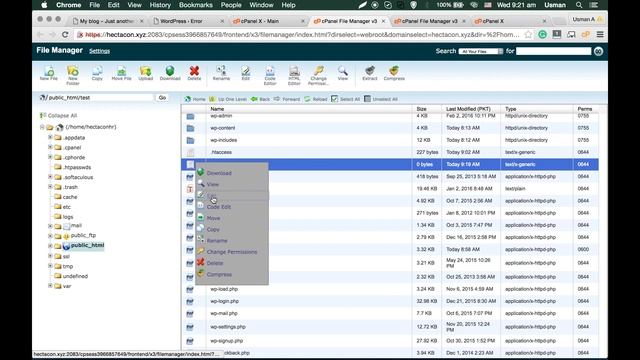Choose Compress from the context menu

219,274
